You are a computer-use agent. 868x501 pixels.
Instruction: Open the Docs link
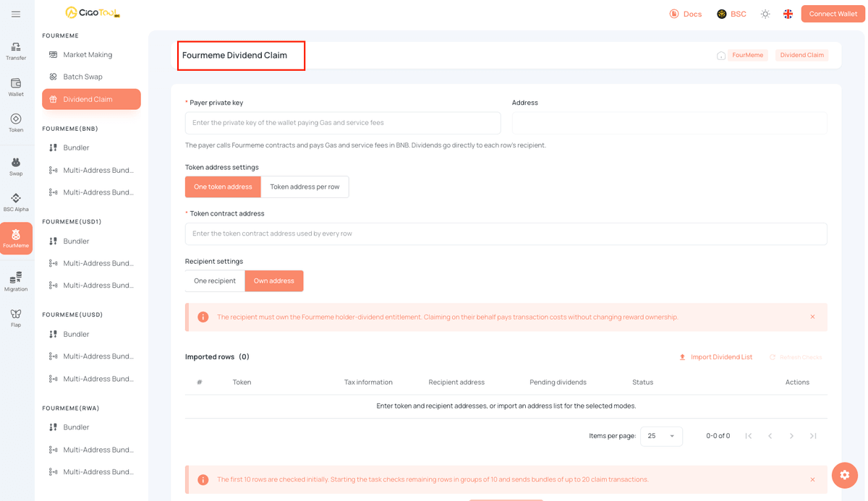click(x=685, y=14)
